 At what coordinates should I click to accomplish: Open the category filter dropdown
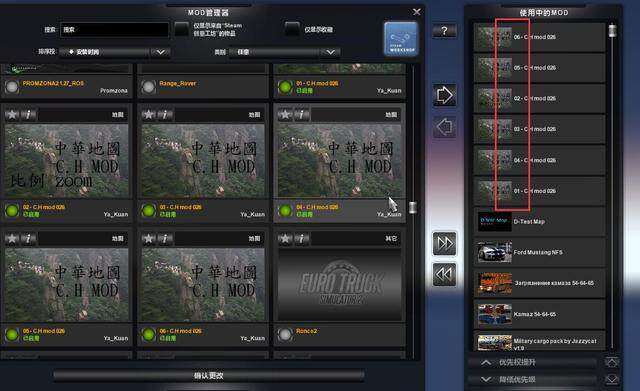click(284, 52)
